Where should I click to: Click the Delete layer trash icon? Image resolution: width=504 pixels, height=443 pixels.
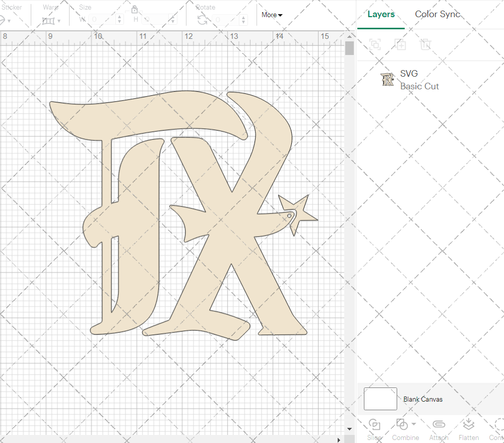[425, 44]
